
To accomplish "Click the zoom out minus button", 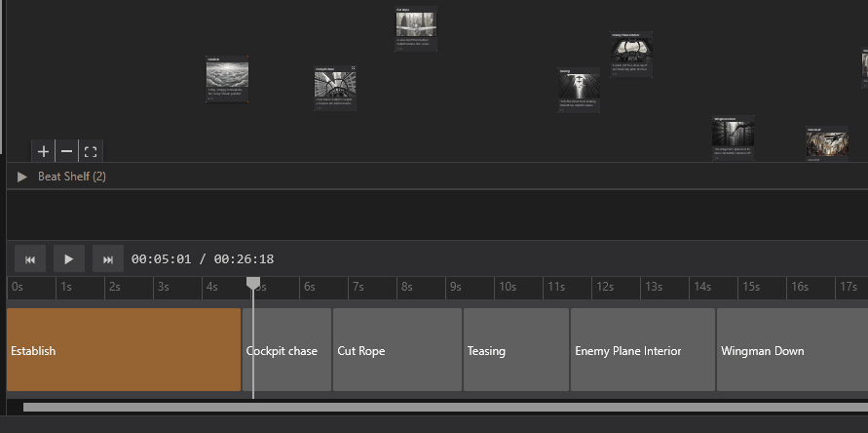I will tap(66, 151).
